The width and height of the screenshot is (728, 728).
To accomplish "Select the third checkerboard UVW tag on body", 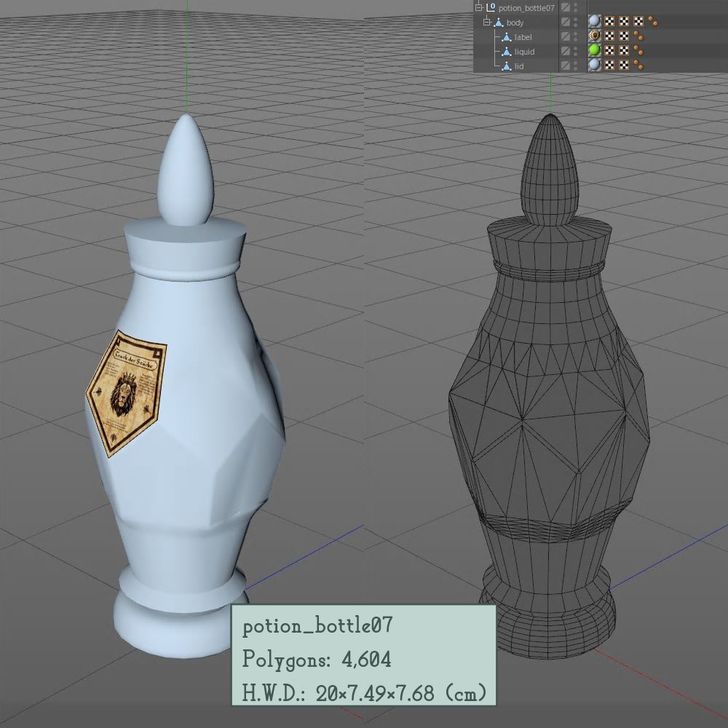I will pyautogui.click(x=639, y=21).
